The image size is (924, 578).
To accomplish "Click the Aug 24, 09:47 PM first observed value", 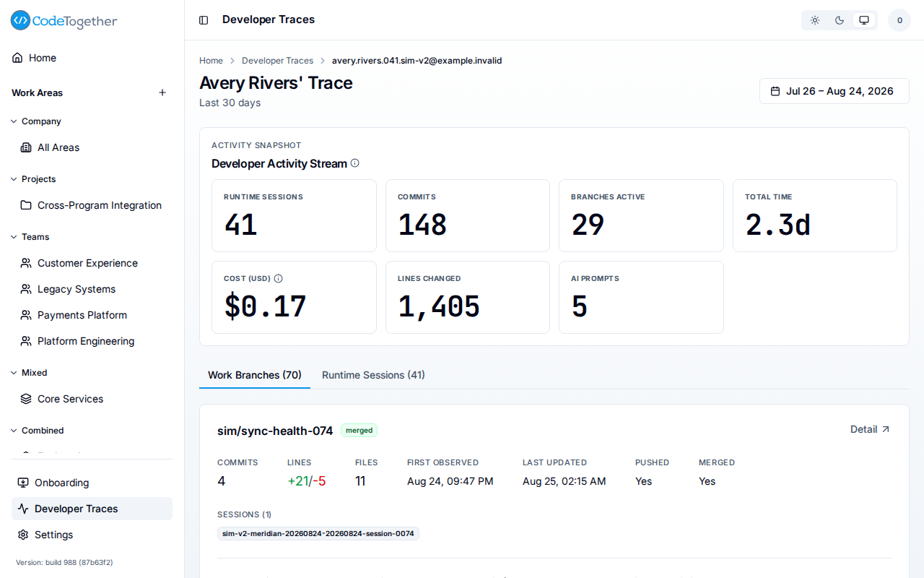I will [x=450, y=481].
